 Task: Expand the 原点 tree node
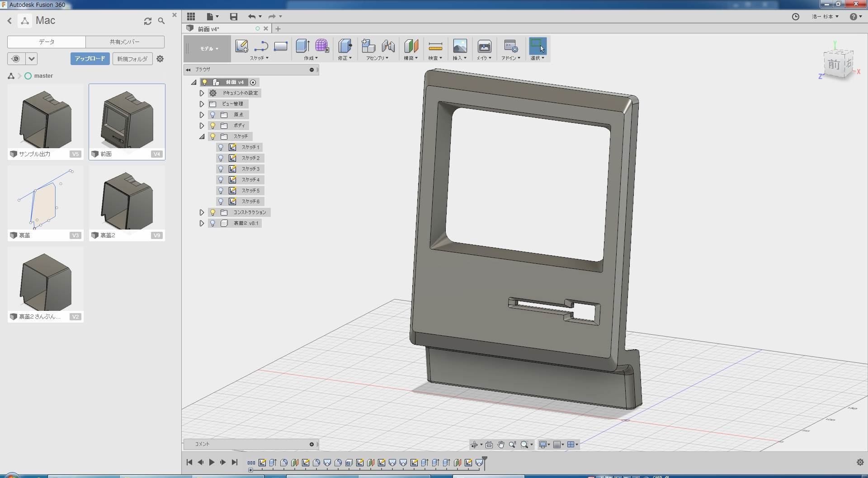[x=202, y=115]
